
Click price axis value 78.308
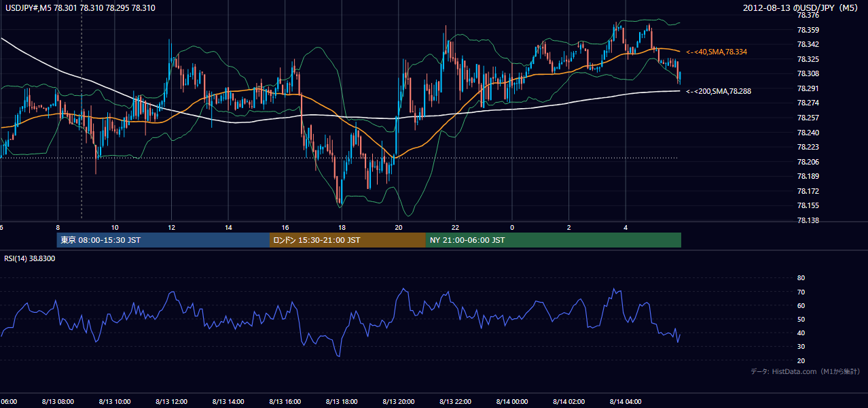808,73
